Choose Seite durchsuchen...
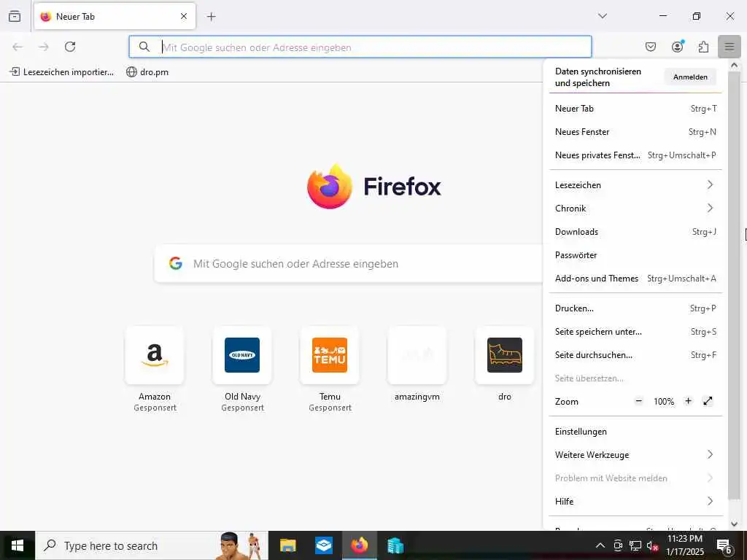The width and height of the screenshot is (747, 560). click(x=635, y=355)
